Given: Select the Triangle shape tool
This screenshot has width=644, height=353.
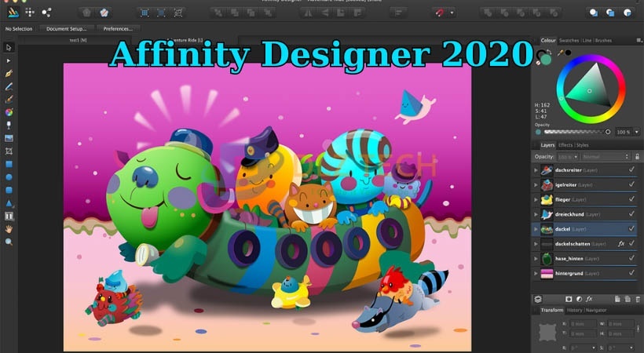Looking at the screenshot, I should (x=9, y=202).
